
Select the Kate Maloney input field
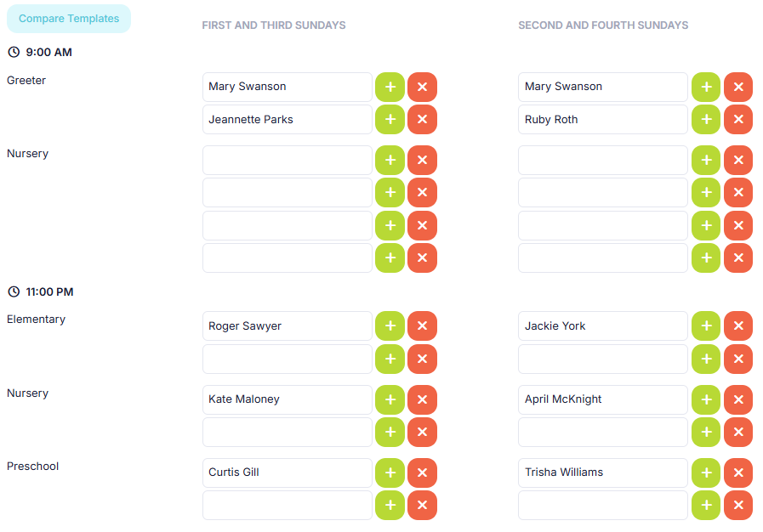point(287,399)
